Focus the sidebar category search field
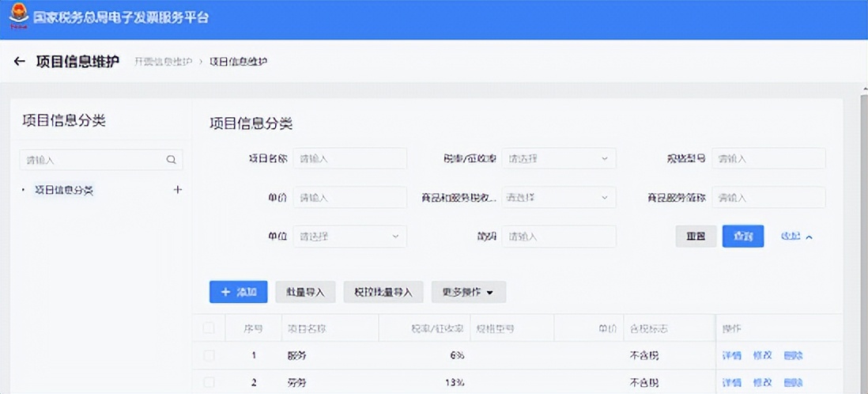Image resolution: width=868 pixels, height=394 pixels. 101,160
